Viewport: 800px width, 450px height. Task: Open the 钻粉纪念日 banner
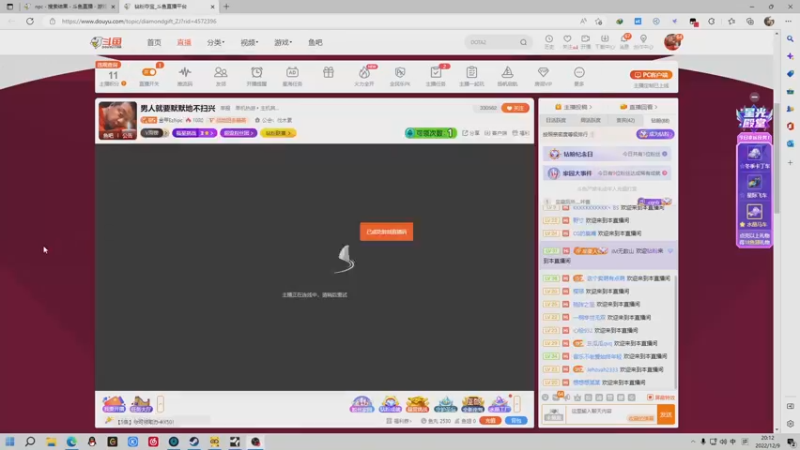tap(607, 154)
